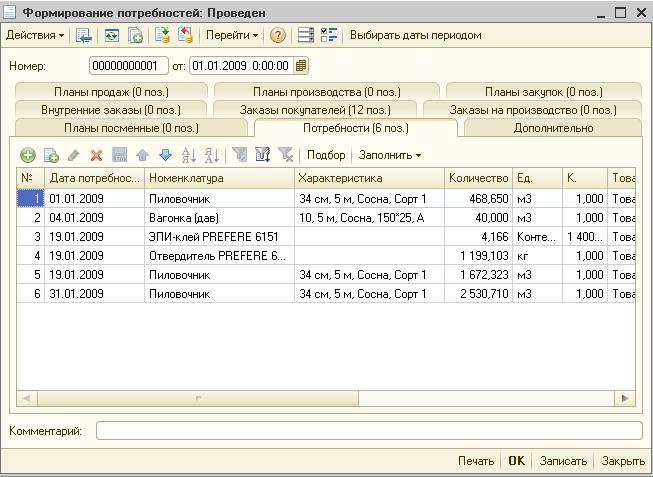Screen dimensions: 653x477
Task: Click the Закрыть button
Action: [623, 461]
